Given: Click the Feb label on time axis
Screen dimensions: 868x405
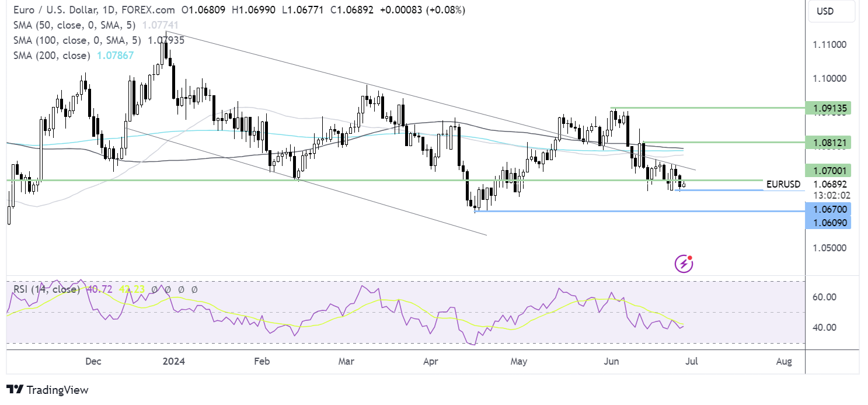Looking at the screenshot, I should coord(262,362).
